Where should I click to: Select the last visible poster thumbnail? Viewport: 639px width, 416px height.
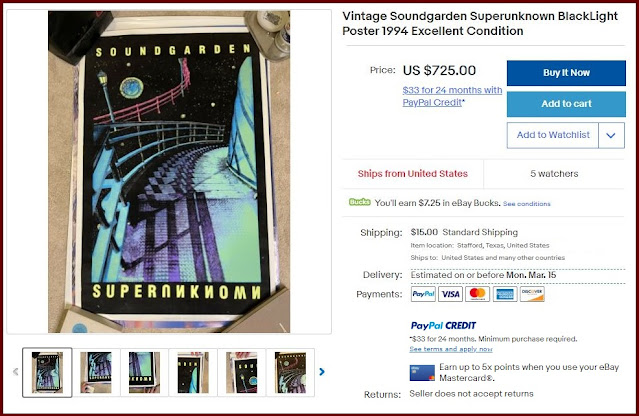click(x=290, y=372)
